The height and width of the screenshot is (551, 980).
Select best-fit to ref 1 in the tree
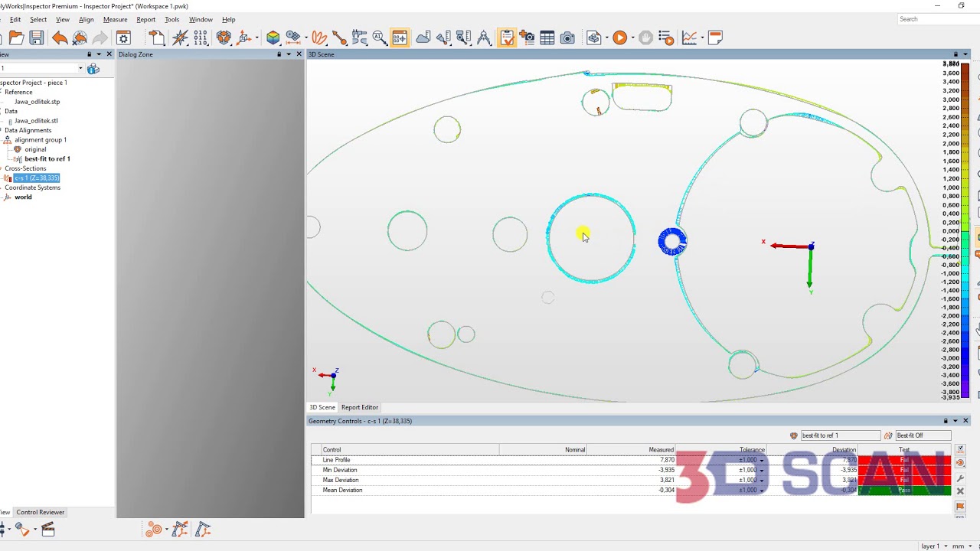click(46, 158)
